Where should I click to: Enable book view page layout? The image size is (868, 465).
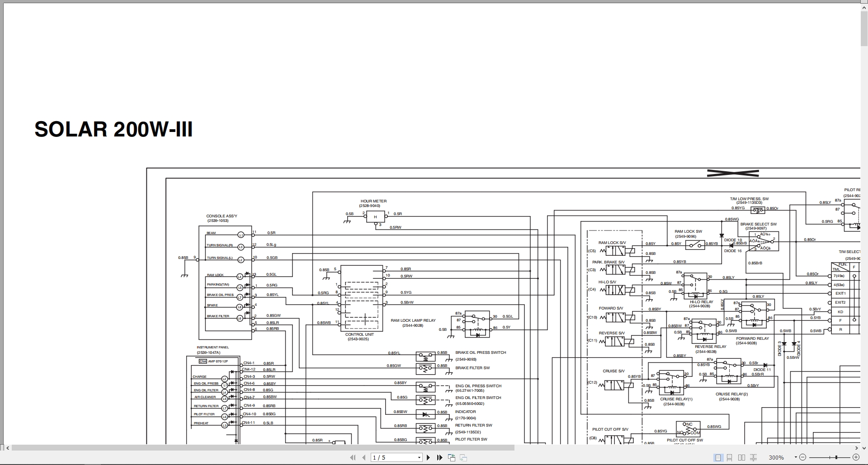point(754,457)
